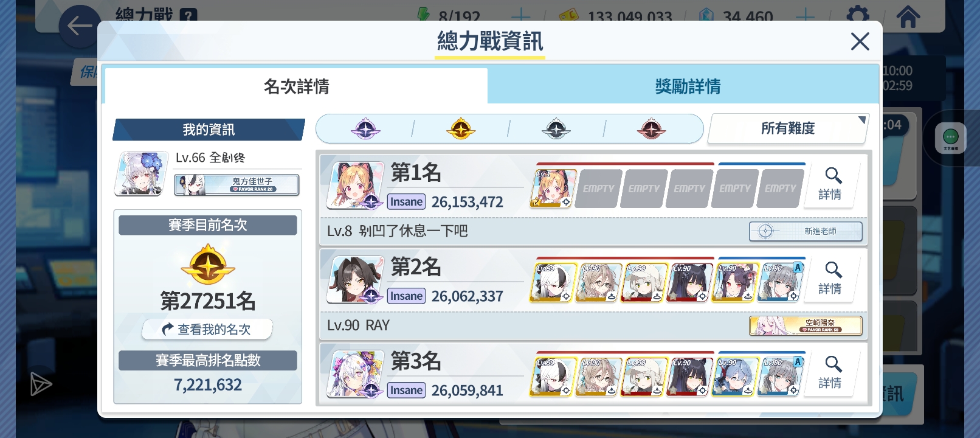Open the 所有難度 difficulty dropdown
This screenshot has width=980, height=438.
pos(788,128)
